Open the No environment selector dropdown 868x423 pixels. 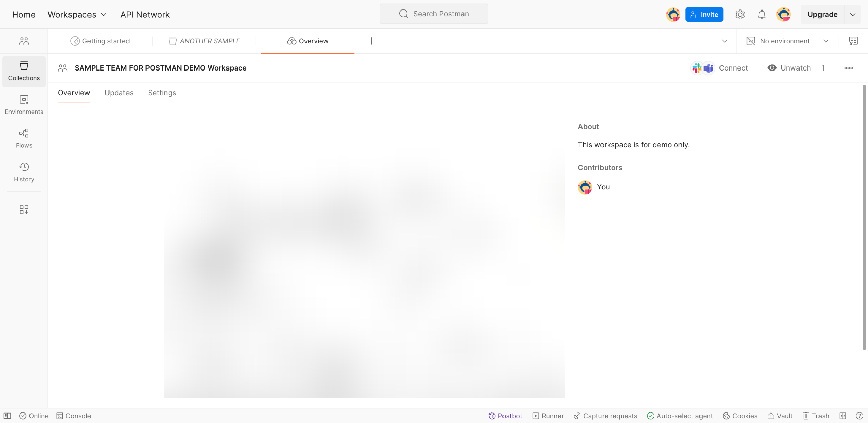(787, 41)
